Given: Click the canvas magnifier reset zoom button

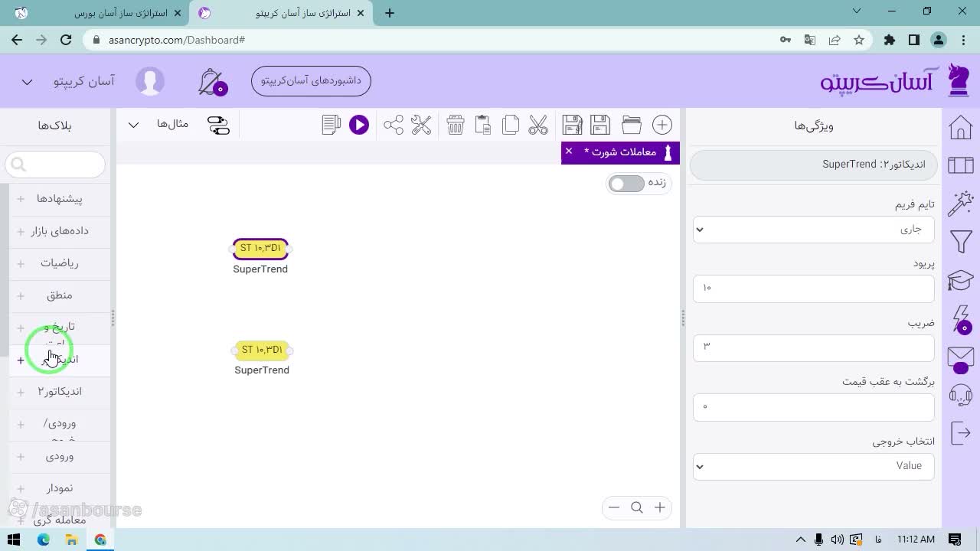Looking at the screenshot, I should [x=637, y=507].
